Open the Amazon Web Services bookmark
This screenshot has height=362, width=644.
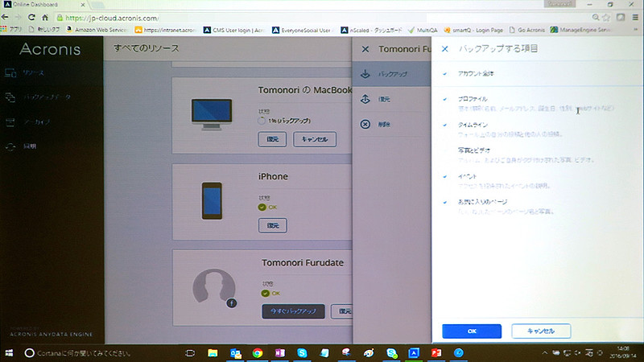click(97, 30)
